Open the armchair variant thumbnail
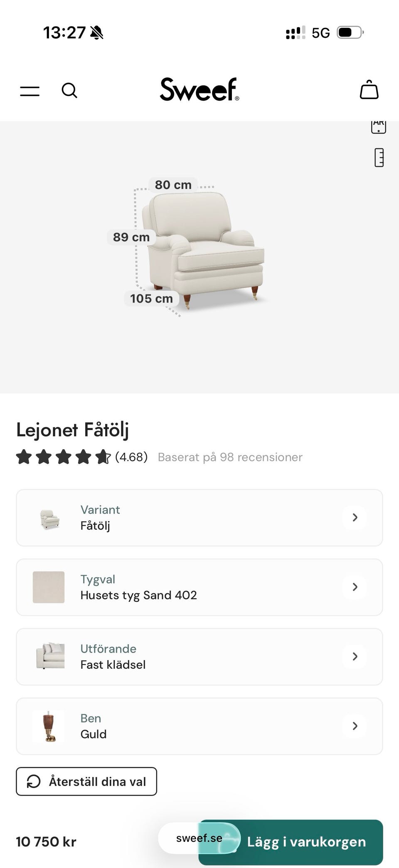The height and width of the screenshot is (868, 399). (x=49, y=518)
